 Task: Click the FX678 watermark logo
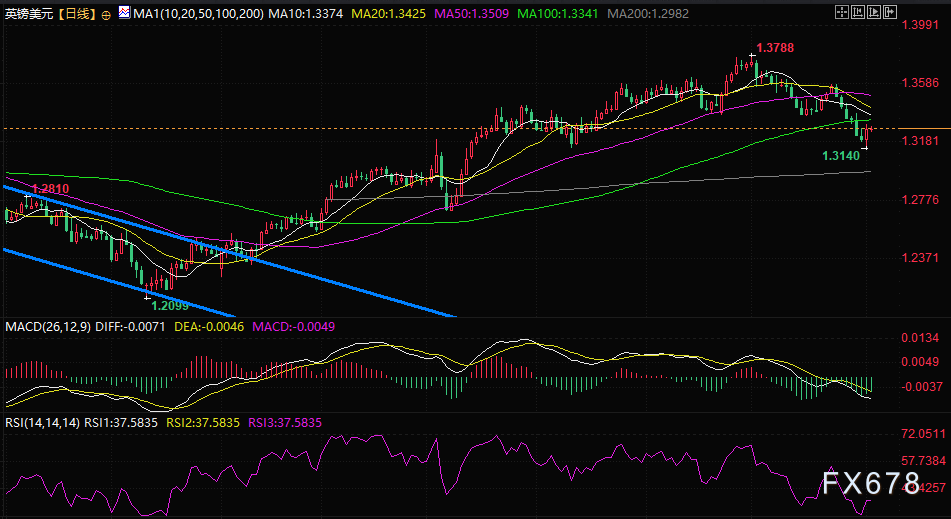coord(870,484)
